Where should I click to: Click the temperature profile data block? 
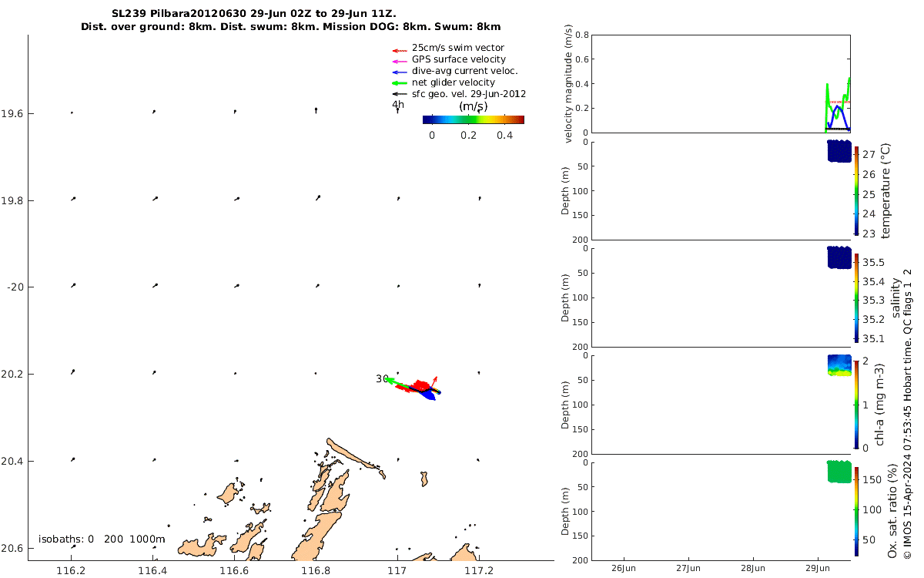(839, 151)
